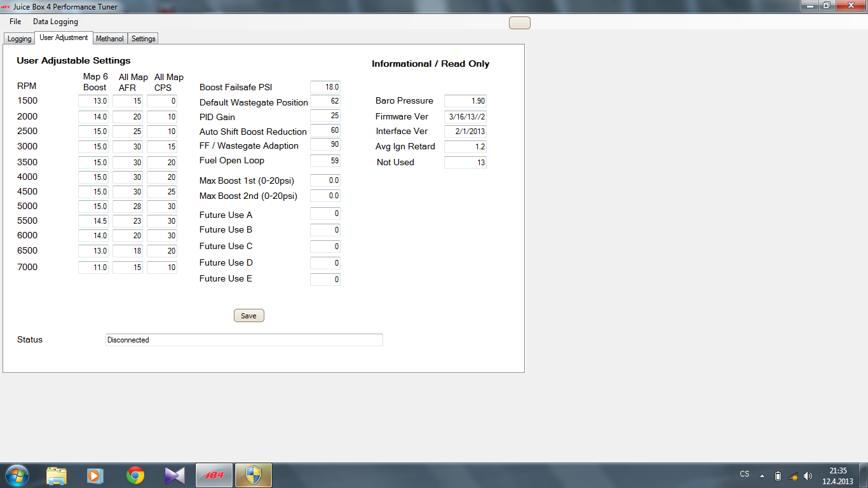Click the unlabeled button at top

[520, 23]
